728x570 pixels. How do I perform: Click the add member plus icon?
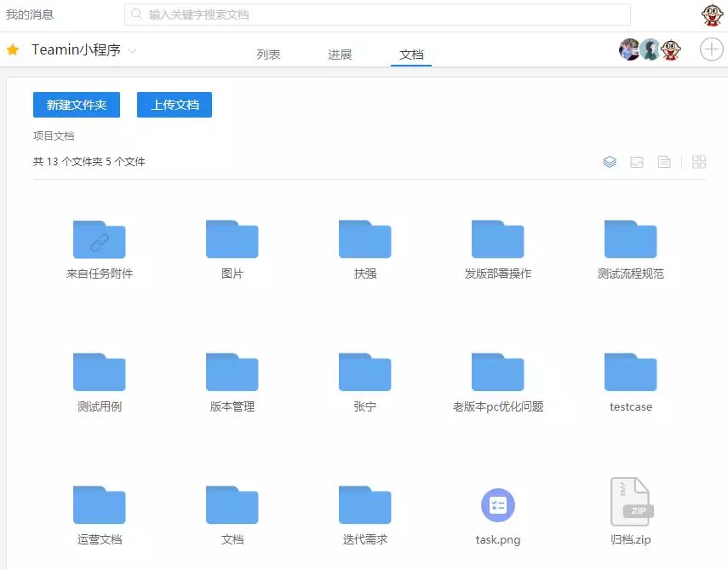pos(711,49)
